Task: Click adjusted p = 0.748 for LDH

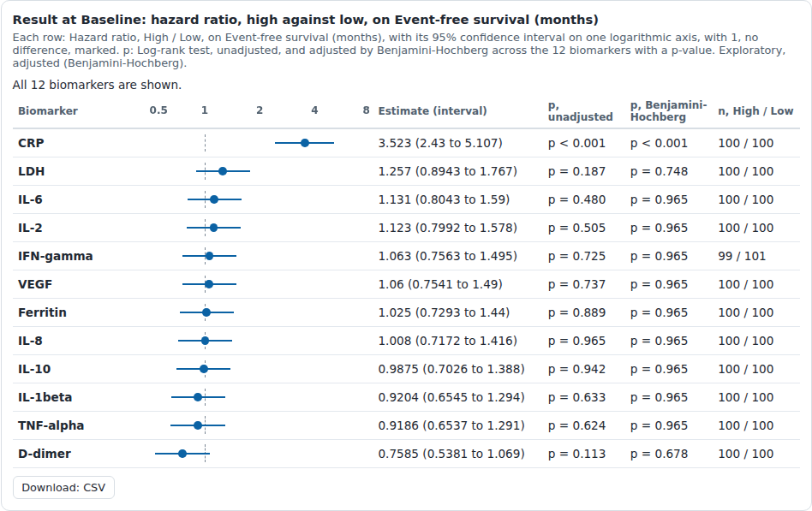Action: tap(659, 171)
